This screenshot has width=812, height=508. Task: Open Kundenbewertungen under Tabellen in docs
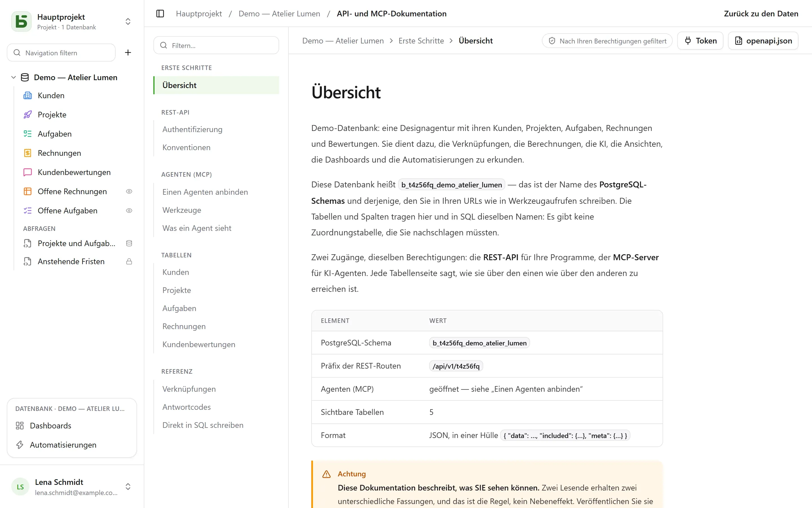pyautogui.click(x=199, y=345)
